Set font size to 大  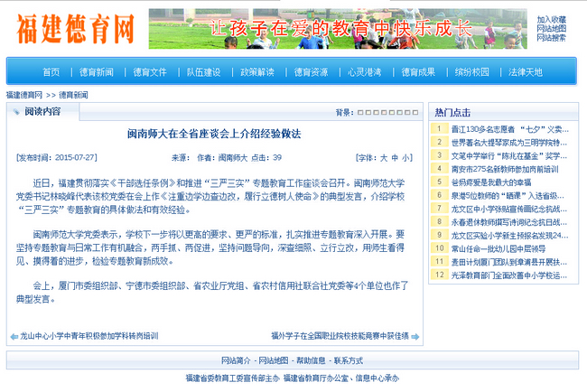(x=383, y=157)
